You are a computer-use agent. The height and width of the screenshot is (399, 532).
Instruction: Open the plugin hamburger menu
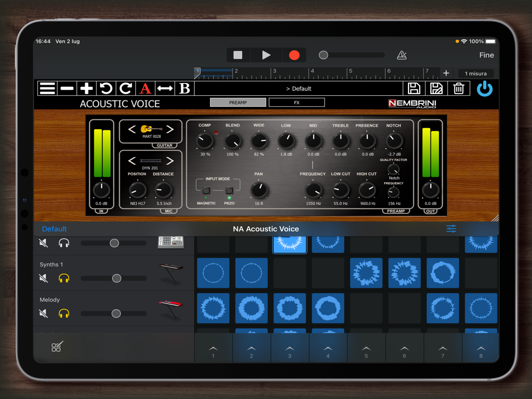click(47, 88)
